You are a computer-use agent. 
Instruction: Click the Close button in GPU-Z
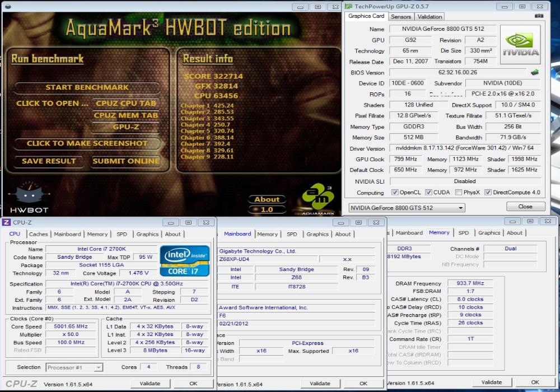point(525,207)
